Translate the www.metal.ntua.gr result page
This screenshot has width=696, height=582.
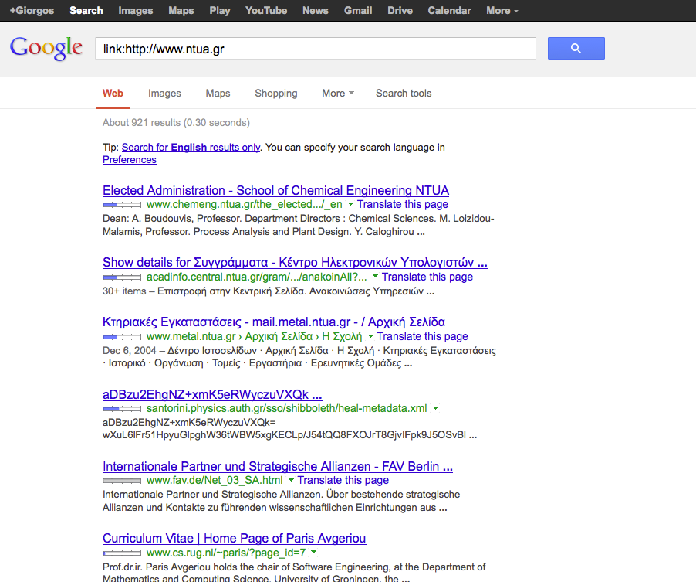pos(423,337)
